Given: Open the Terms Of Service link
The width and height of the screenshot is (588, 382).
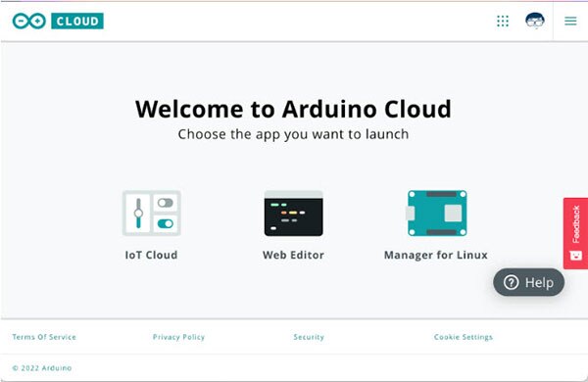Looking at the screenshot, I should click(x=44, y=337).
